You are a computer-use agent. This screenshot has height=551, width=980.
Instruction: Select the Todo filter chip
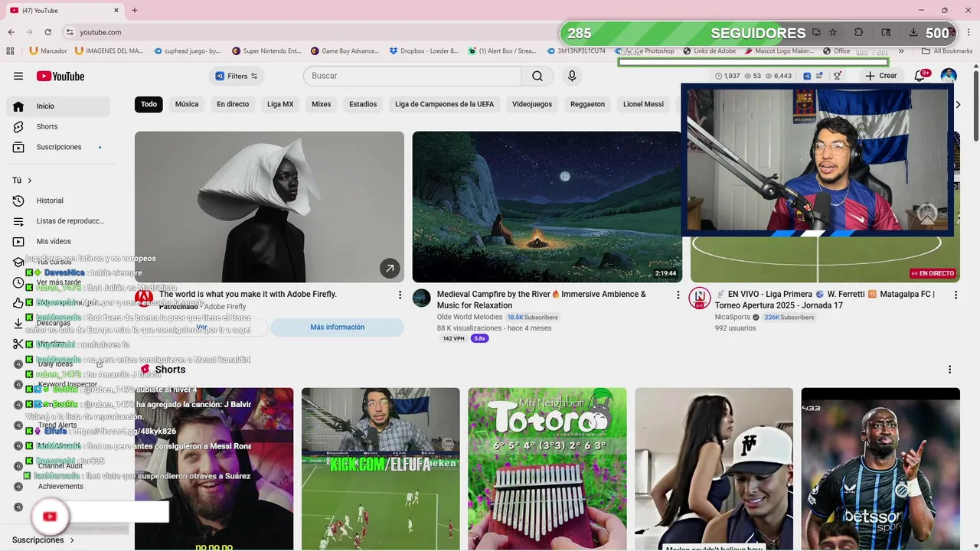(149, 104)
